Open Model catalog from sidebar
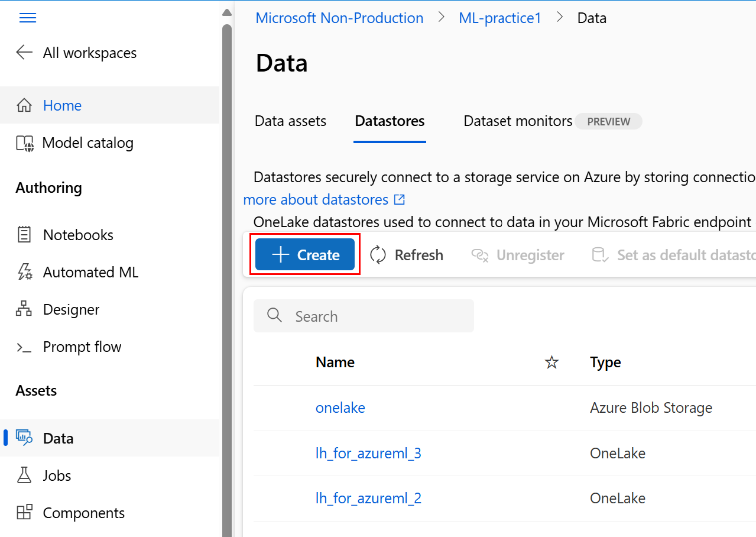The height and width of the screenshot is (537, 756). pyautogui.click(x=87, y=143)
